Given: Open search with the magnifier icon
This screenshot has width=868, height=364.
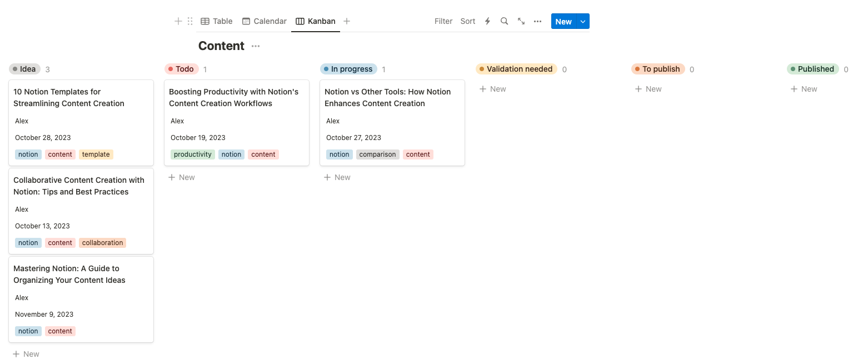Looking at the screenshot, I should pyautogui.click(x=504, y=21).
